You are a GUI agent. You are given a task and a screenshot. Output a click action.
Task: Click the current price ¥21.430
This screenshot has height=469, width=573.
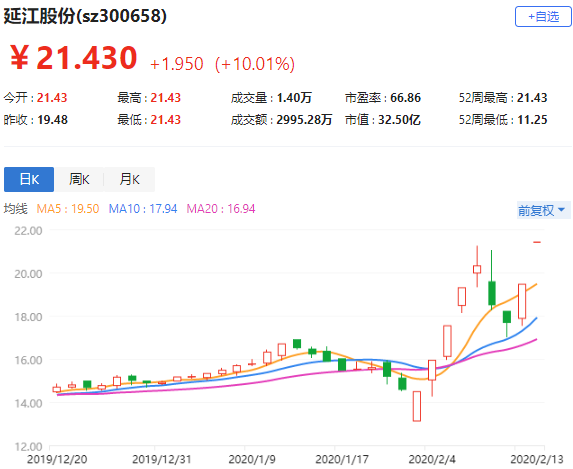73,57
